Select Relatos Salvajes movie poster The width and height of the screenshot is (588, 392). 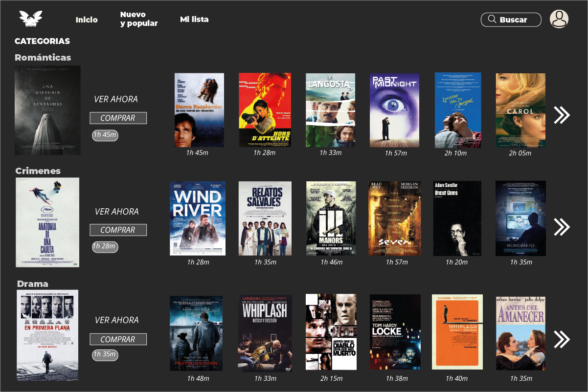pyautogui.click(x=265, y=218)
